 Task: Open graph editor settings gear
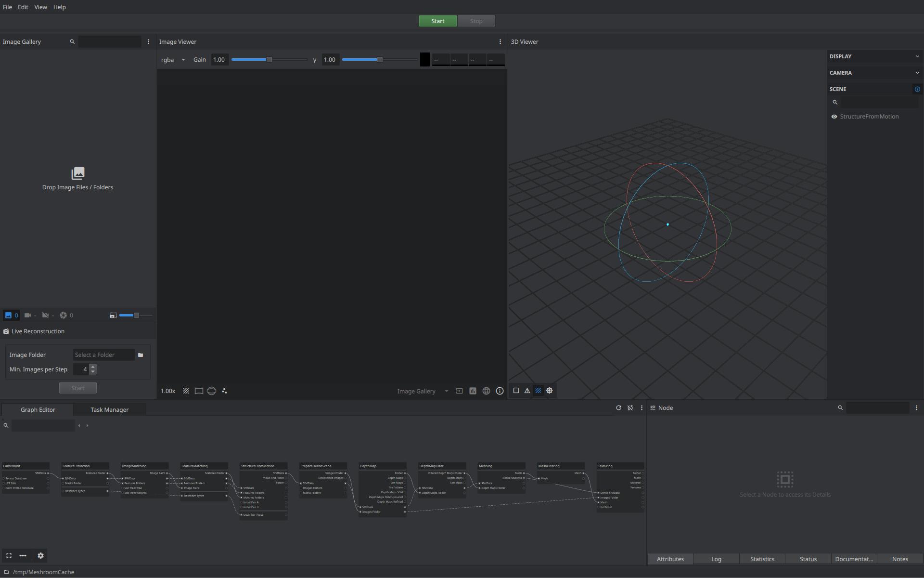40,556
